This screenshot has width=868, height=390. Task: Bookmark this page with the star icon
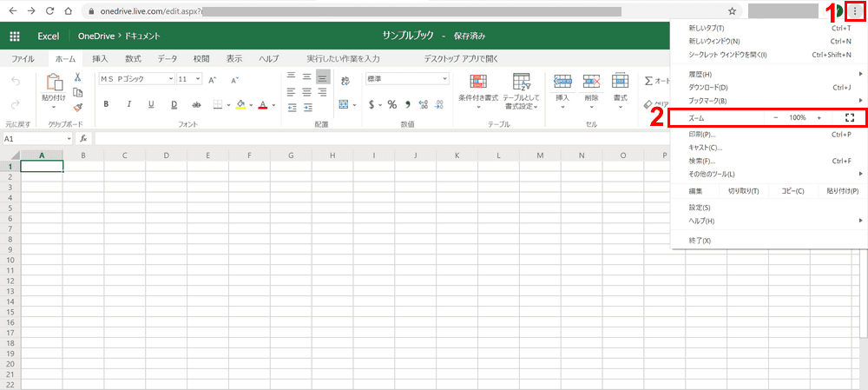[732, 10]
